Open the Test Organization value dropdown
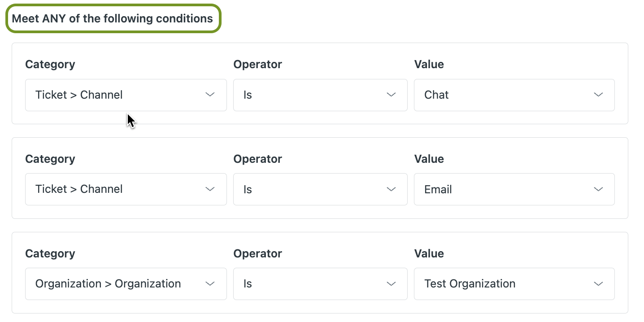Image resolution: width=644 pixels, height=322 pixels. [502, 284]
